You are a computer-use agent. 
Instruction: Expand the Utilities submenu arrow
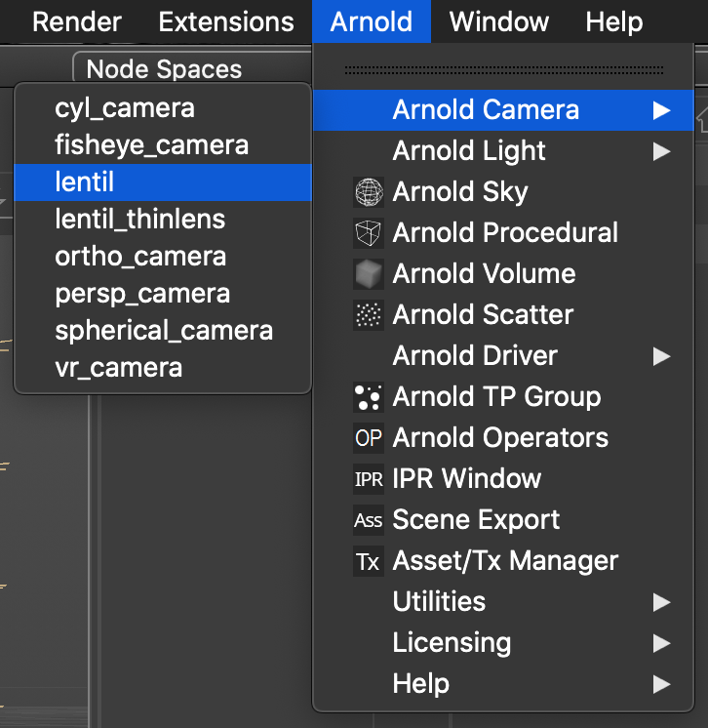(x=661, y=602)
